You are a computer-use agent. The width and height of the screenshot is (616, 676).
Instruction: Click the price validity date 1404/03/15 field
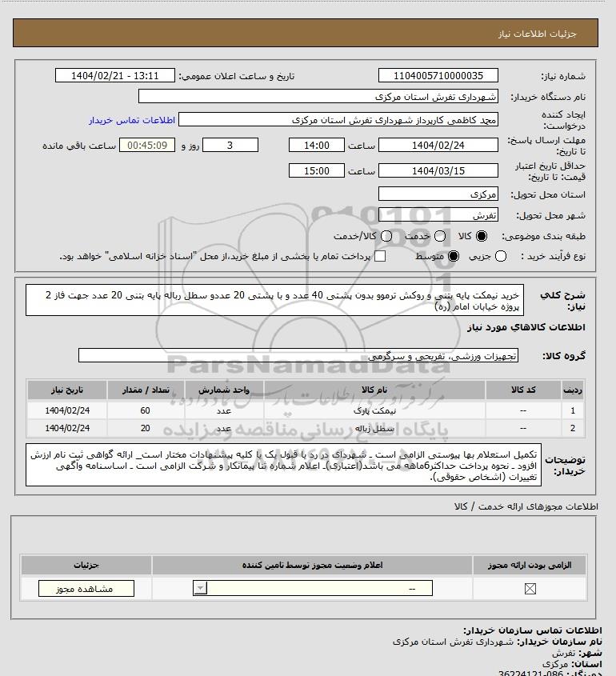click(438, 170)
